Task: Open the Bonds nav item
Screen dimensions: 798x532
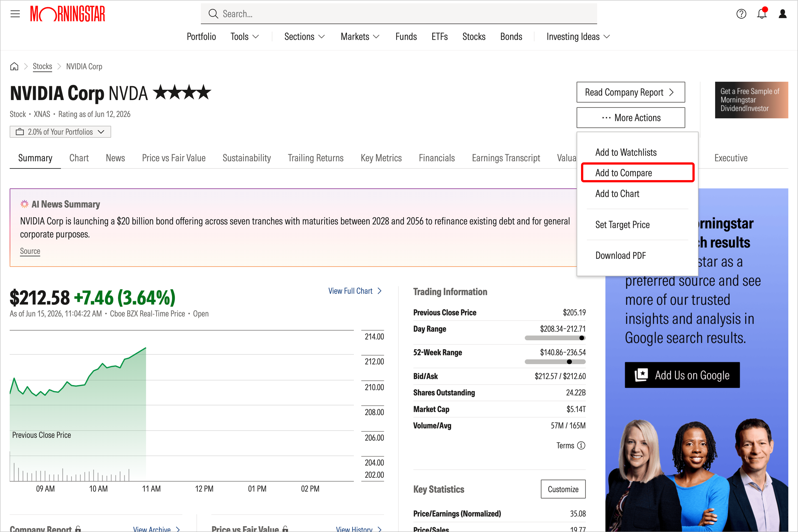Action: click(x=511, y=37)
